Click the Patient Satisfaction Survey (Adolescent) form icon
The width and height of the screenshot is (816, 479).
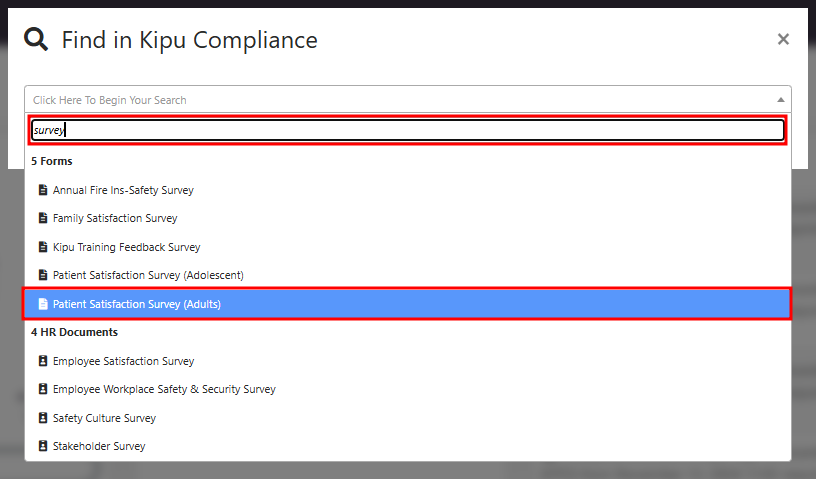[42, 275]
